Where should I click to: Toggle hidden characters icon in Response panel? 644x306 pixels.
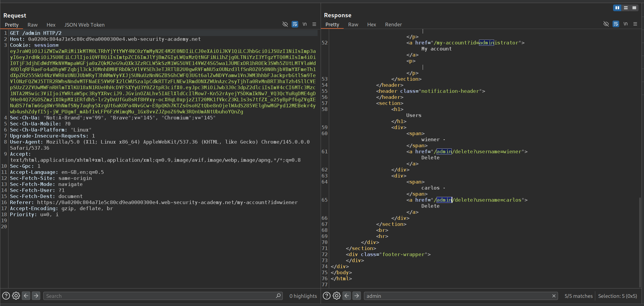pyautogui.click(x=606, y=24)
